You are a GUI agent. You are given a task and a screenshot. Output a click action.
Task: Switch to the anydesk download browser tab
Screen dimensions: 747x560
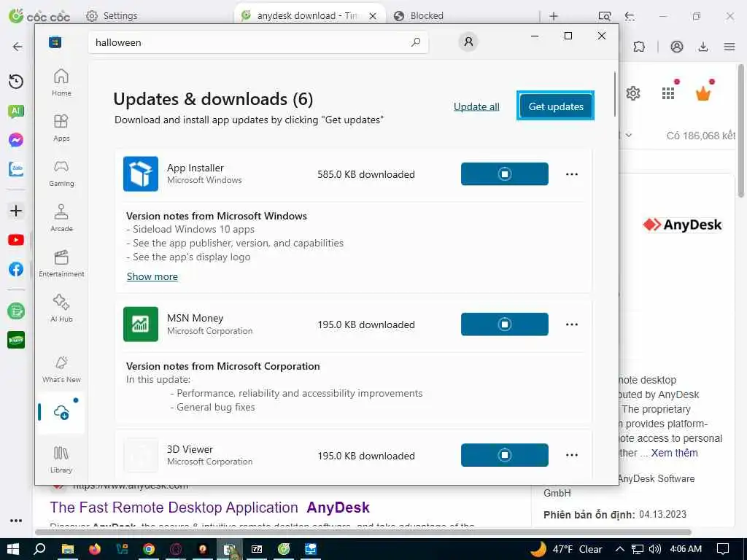pos(309,16)
